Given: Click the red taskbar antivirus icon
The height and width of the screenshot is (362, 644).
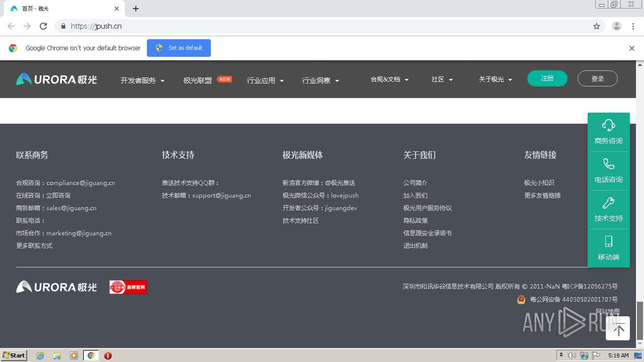Looking at the screenshot, I should click(108, 355).
